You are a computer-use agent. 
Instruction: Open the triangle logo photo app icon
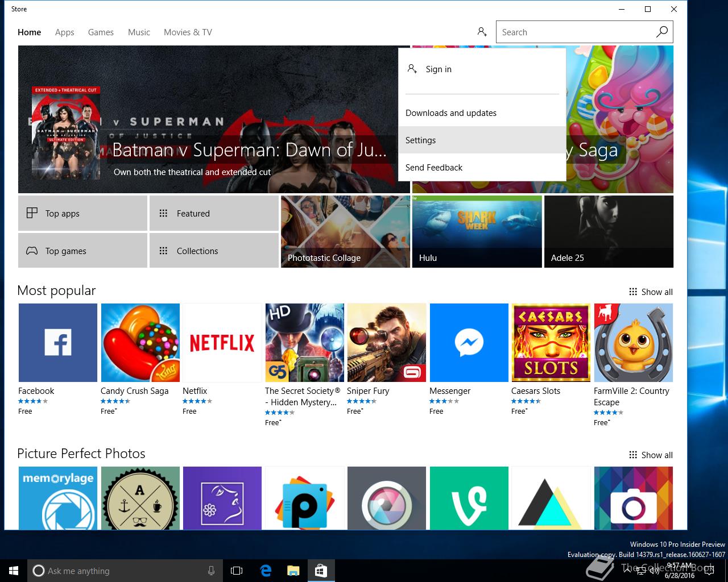pyautogui.click(x=551, y=498)
